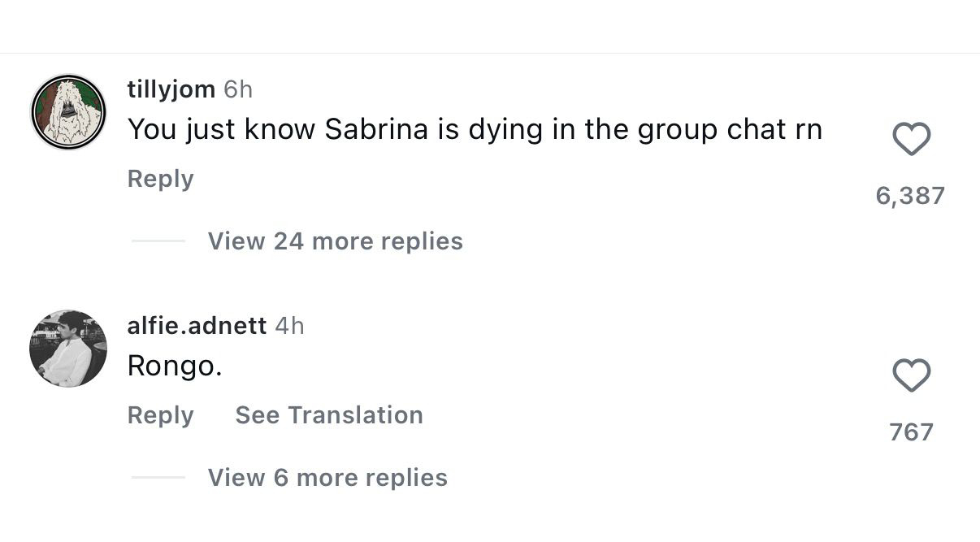
Task: Click the dash line beside View 6 more replies
Action: (x=158, y=478)
